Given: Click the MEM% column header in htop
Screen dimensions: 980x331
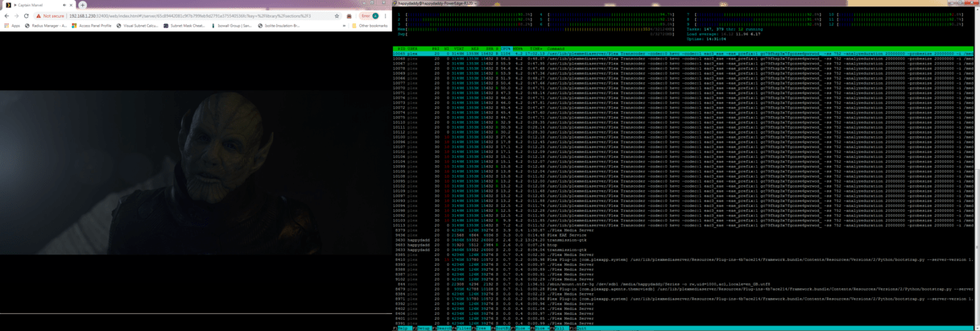Looking at the screenshot, I should click(518, 48).
